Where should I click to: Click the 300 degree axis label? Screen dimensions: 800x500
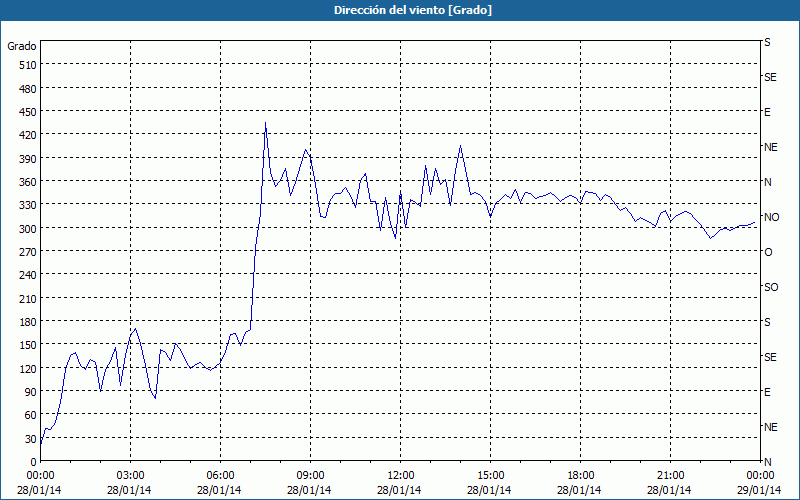pyautogui.click(x=28, y=229)
